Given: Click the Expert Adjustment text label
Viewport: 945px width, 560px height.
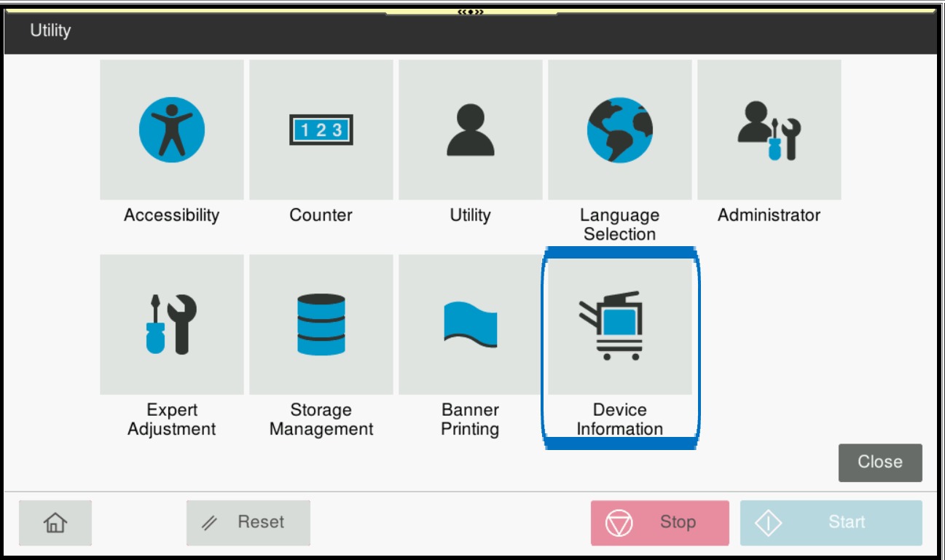Looking at the screenshot, I should point(172,419).
